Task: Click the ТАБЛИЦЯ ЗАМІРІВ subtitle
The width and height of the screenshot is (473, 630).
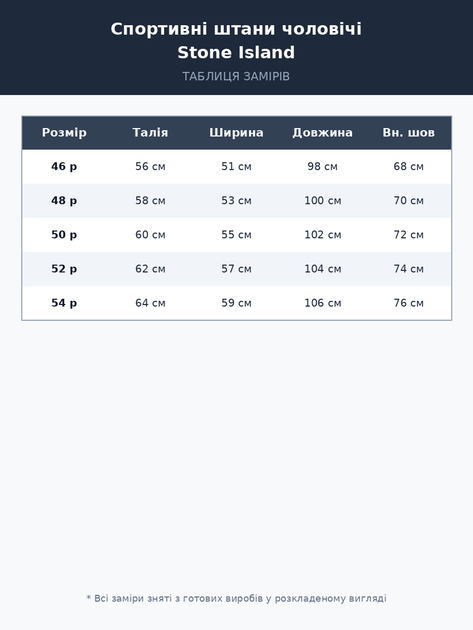Action: click(x=236, y=76)
